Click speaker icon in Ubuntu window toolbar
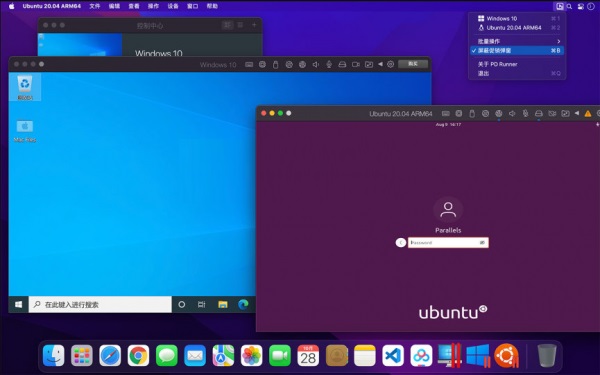The height and width of the screenshot is (375, 600). click(512, 113)
